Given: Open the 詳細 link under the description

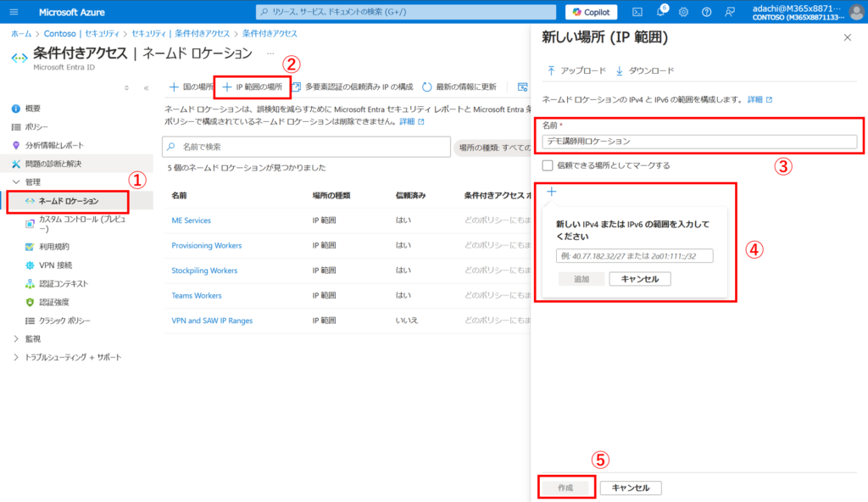Looking at the screenshot, I should 412,121.
